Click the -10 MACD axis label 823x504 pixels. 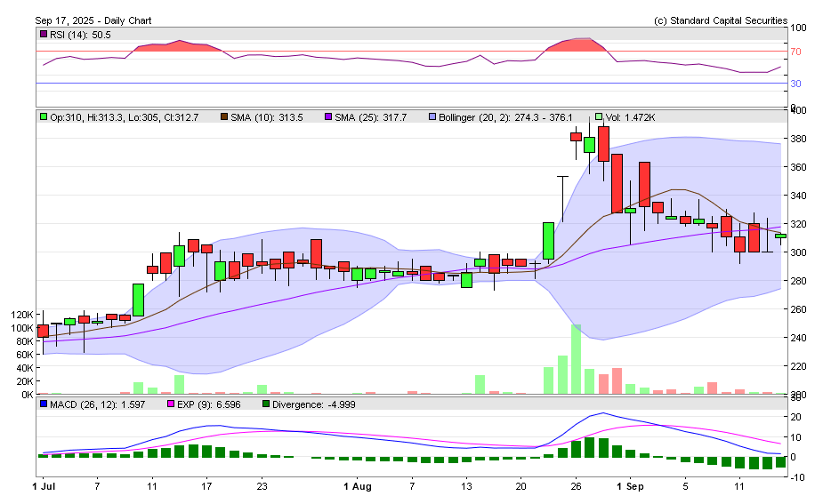click(x=795, y=477)
